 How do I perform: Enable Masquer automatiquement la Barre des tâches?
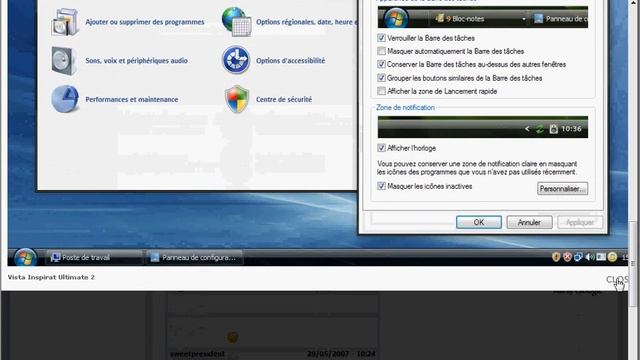pyautogui.click(x=381, y=51)
